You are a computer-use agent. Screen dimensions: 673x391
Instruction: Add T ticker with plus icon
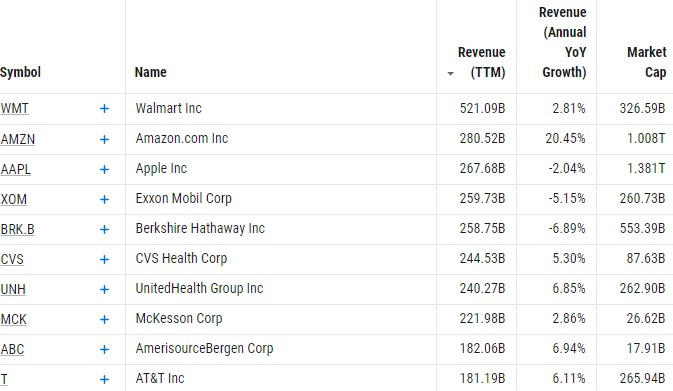(104, 380)
